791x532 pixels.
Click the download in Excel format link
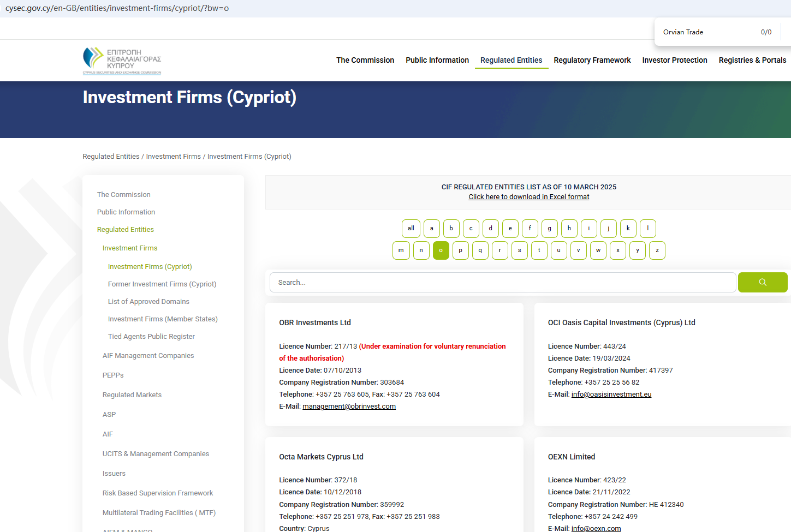[x=528, y=197]
